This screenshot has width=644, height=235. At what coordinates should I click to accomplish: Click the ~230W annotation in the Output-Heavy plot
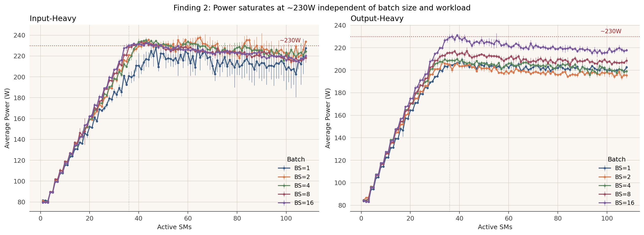pos(611,31)
